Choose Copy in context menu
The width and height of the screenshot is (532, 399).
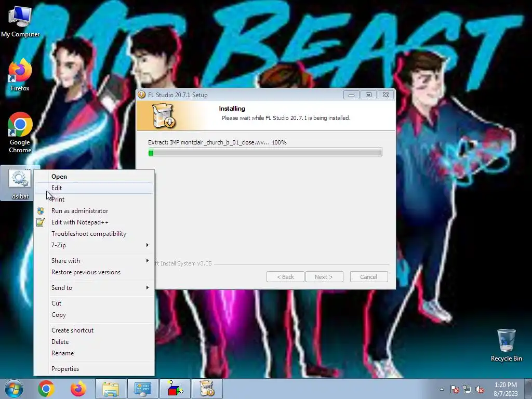click(x=94, y=315)
